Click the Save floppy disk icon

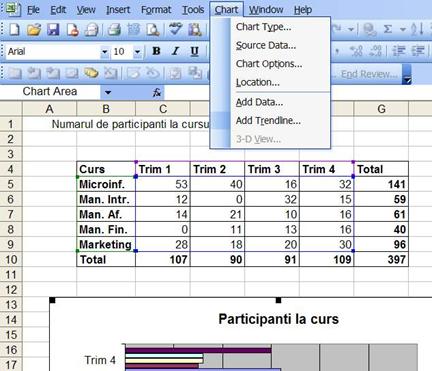point(53,29)
